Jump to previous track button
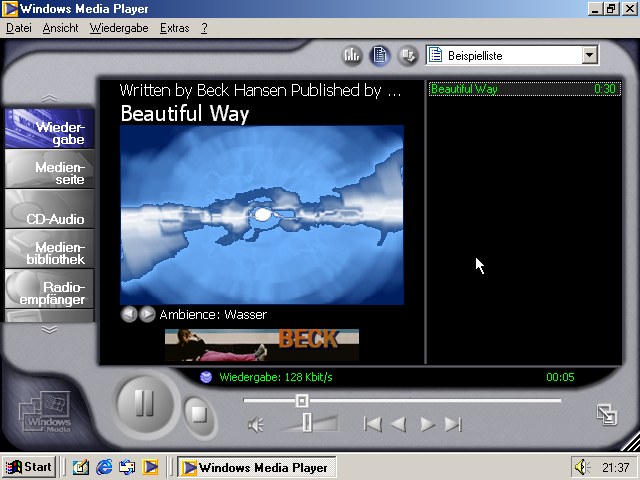640x480 pixels. pos(373,424)
